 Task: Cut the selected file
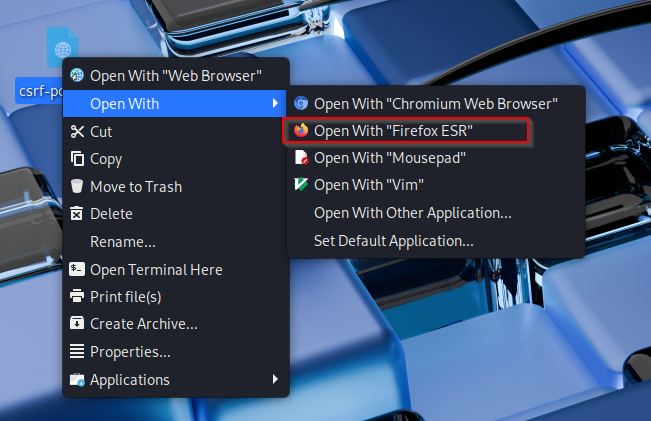[x=176, y=132]
